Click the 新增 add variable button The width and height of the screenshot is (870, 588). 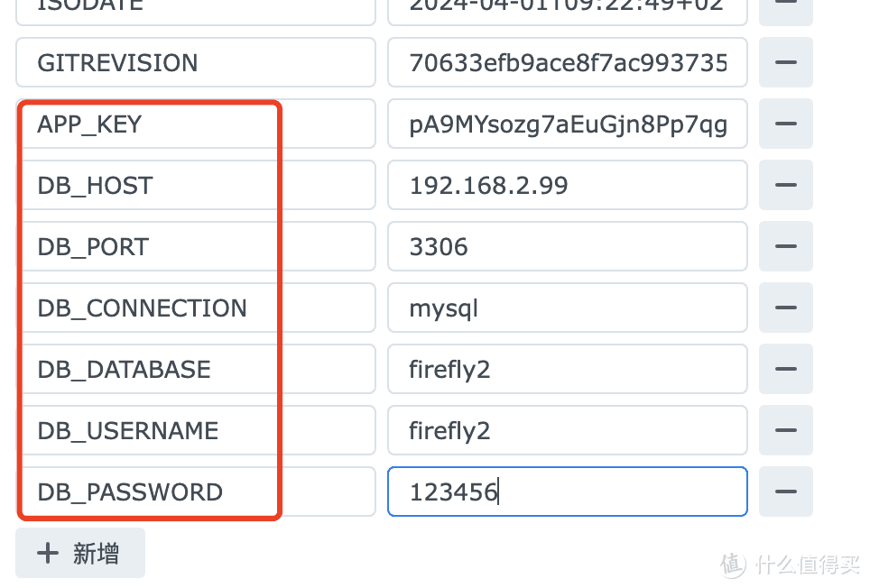[x=80, y=553]
